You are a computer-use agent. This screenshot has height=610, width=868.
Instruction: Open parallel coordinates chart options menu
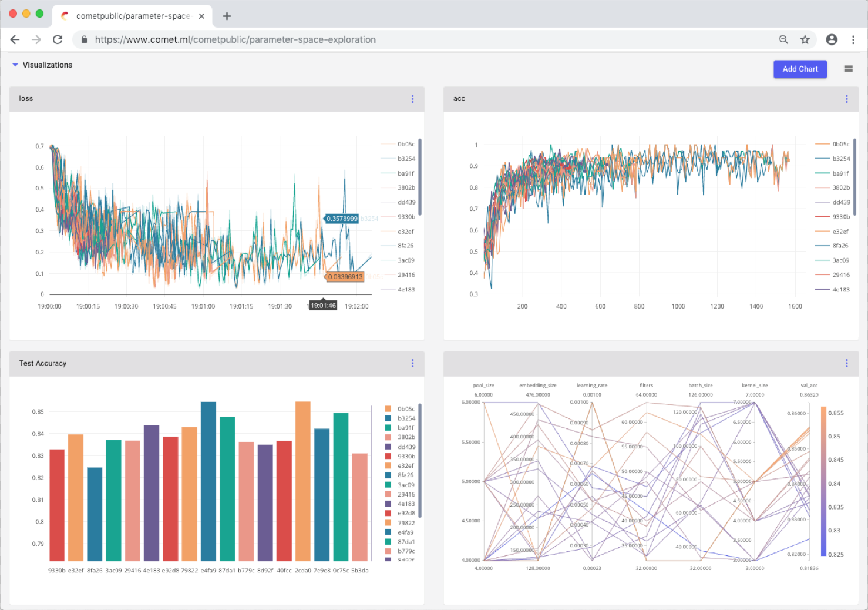(846, 363)
